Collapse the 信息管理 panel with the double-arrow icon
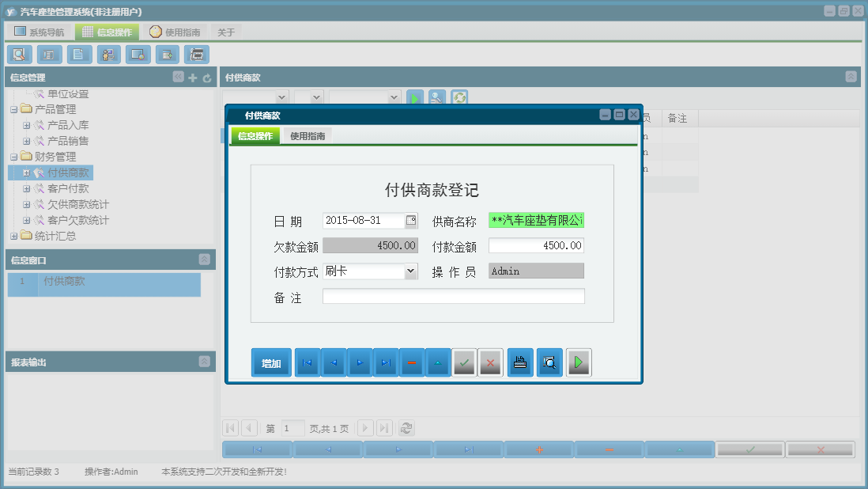Viewport: 868px width, 489px height. pyautogui.click(x=178, y=77)
